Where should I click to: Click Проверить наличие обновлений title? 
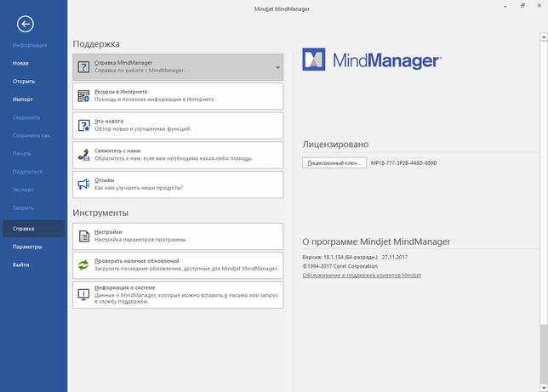pos(137,261)
